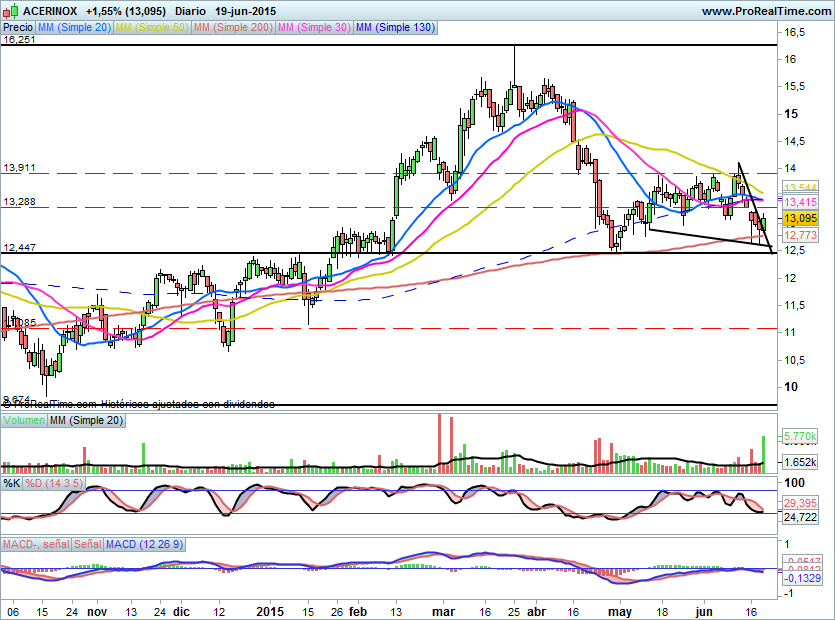
Task: Select the MM (Simple 20) indicator label
Action: click(x=74, y=28)
